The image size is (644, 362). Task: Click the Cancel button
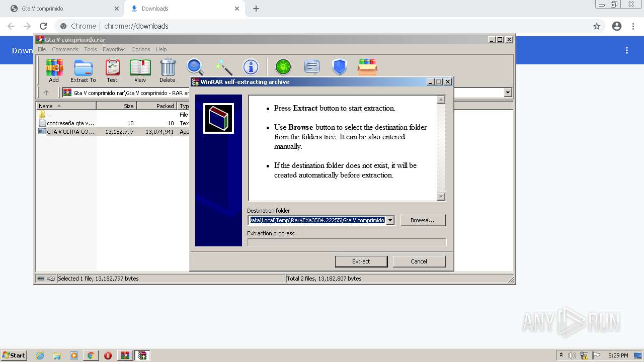pyautogui.click(x=419, y=261)
